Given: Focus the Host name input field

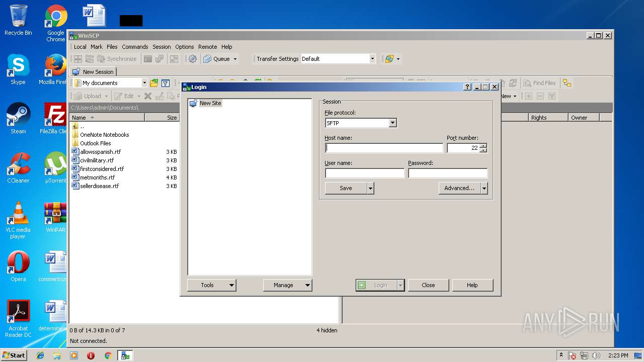Looking at the screenshot, I should tap(384, 148).
